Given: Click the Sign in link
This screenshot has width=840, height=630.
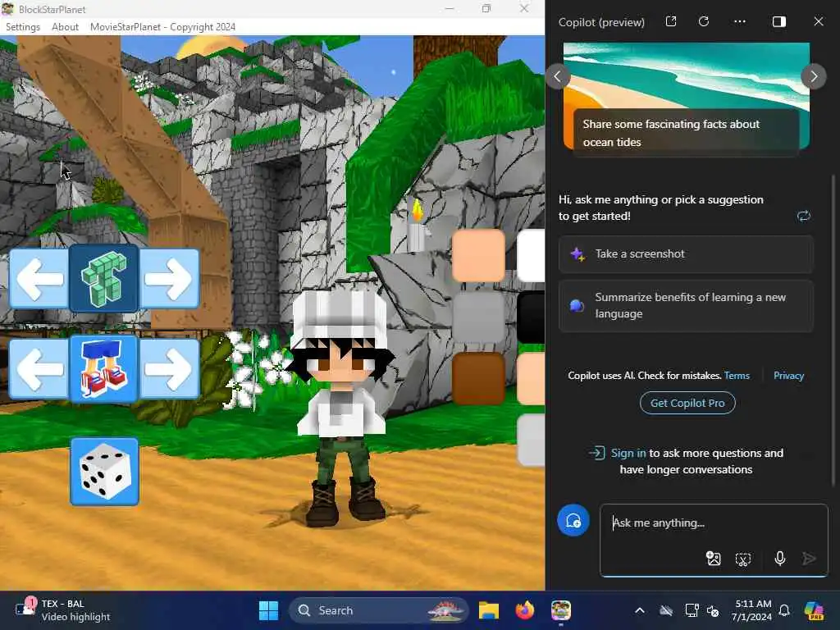Looking at the screenshot, I should pyautogui.click(x=628, y=453).
